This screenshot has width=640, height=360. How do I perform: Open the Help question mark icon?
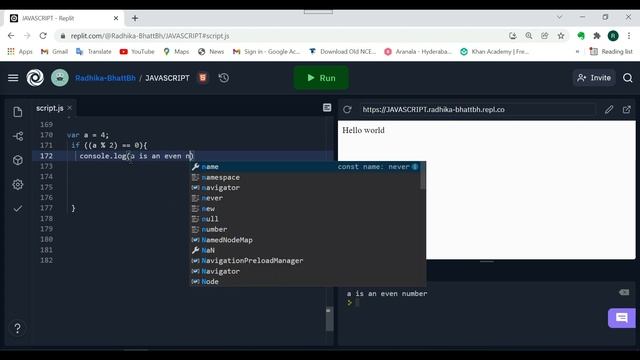(18, 328)
